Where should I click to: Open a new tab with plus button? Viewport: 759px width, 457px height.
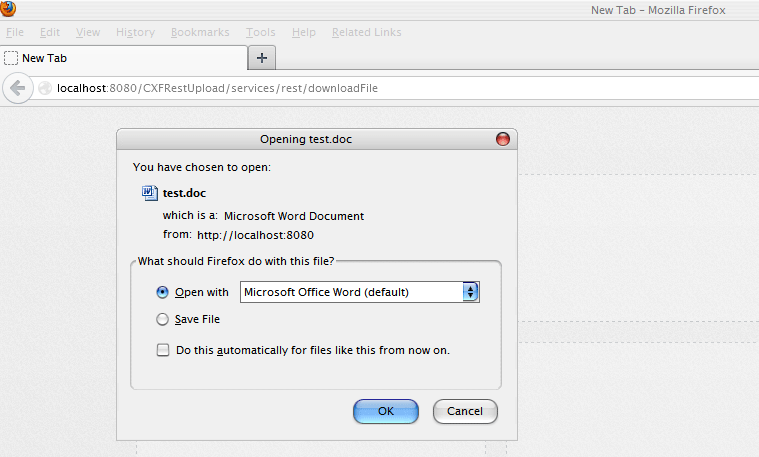(x=262, y=58)
